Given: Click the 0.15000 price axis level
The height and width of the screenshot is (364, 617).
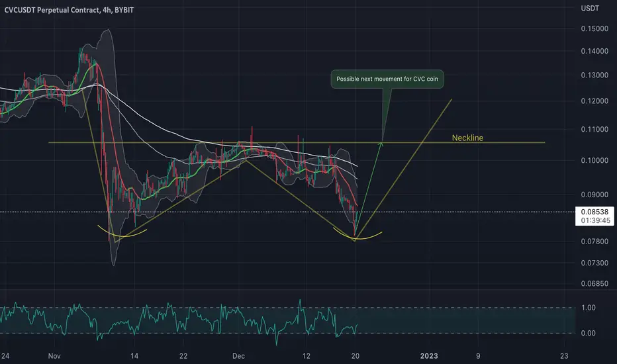Looking at the screenshot, I should (594, 28).
